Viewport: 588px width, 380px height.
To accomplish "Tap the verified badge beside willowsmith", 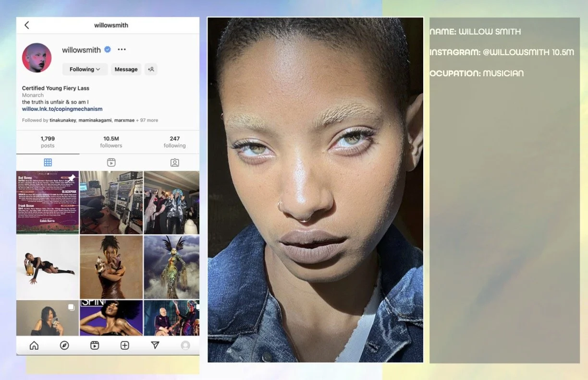I will (108, 49).
